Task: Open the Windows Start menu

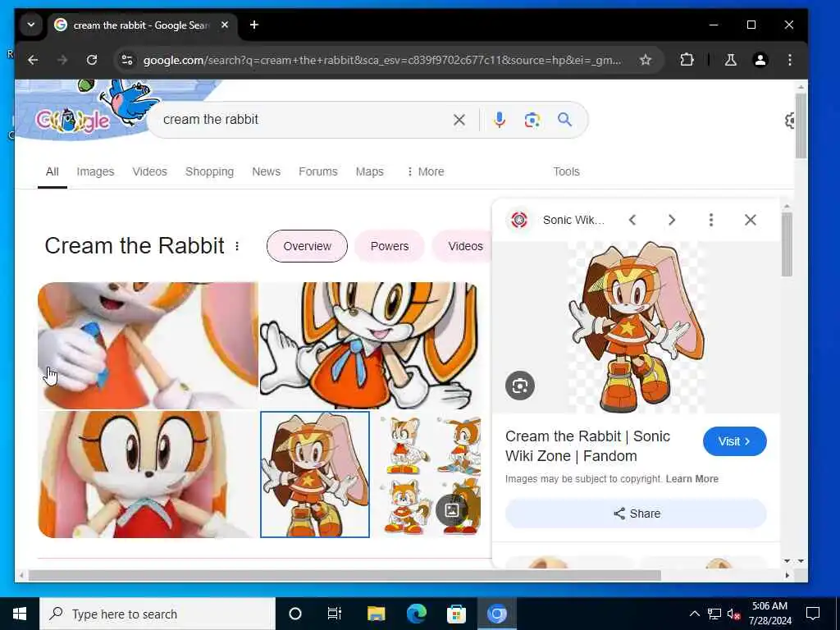Action: [x=20, y=614]
